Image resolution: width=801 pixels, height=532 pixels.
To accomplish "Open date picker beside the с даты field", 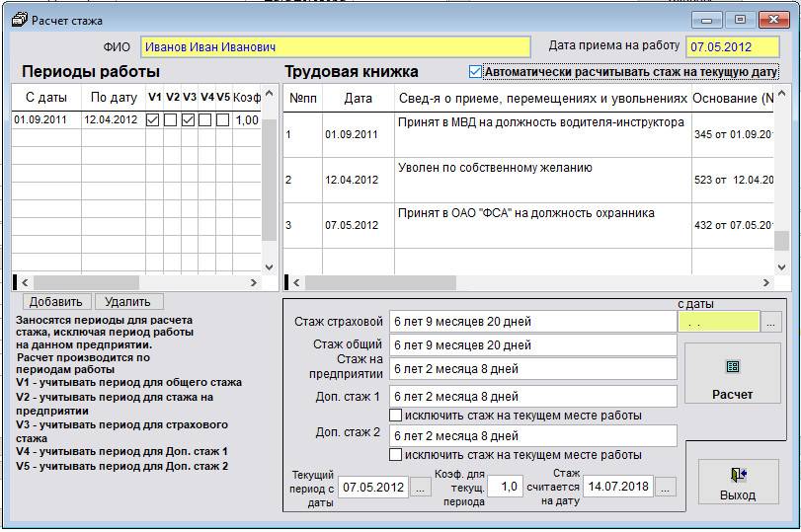I will coord(771,322).
